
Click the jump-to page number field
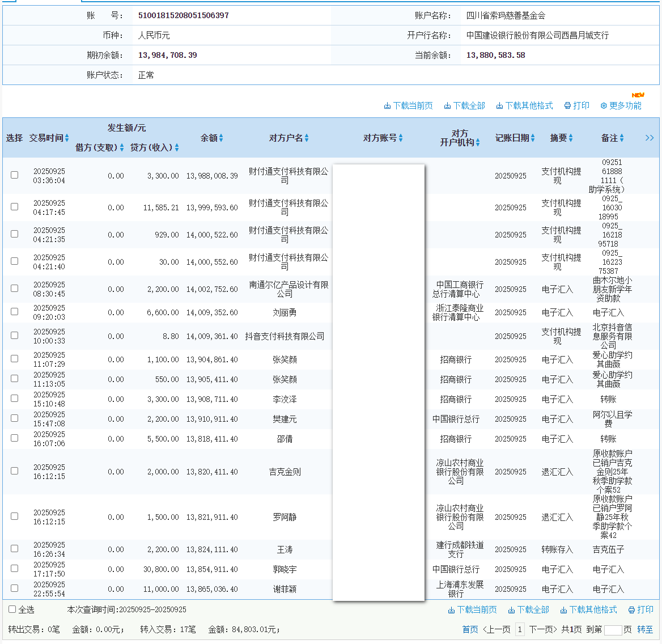point(613,630)
